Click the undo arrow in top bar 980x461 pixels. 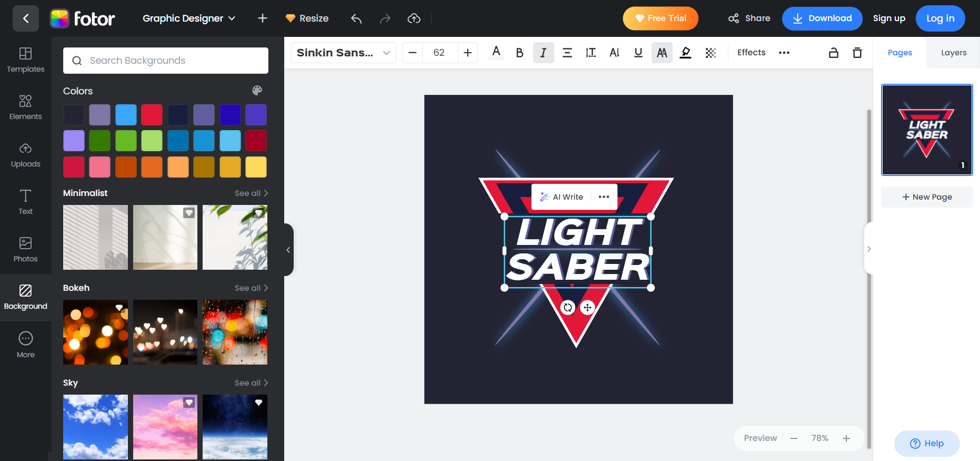click(356, 18)
